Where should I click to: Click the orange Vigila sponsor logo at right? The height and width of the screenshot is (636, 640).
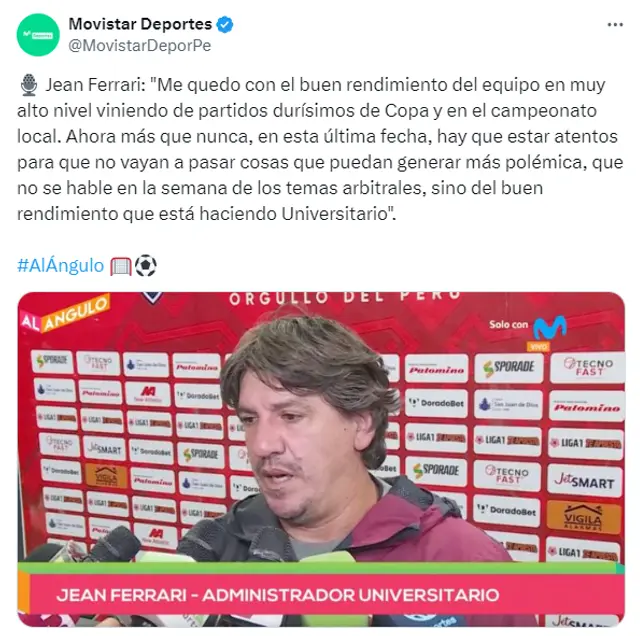coord(583,516)
